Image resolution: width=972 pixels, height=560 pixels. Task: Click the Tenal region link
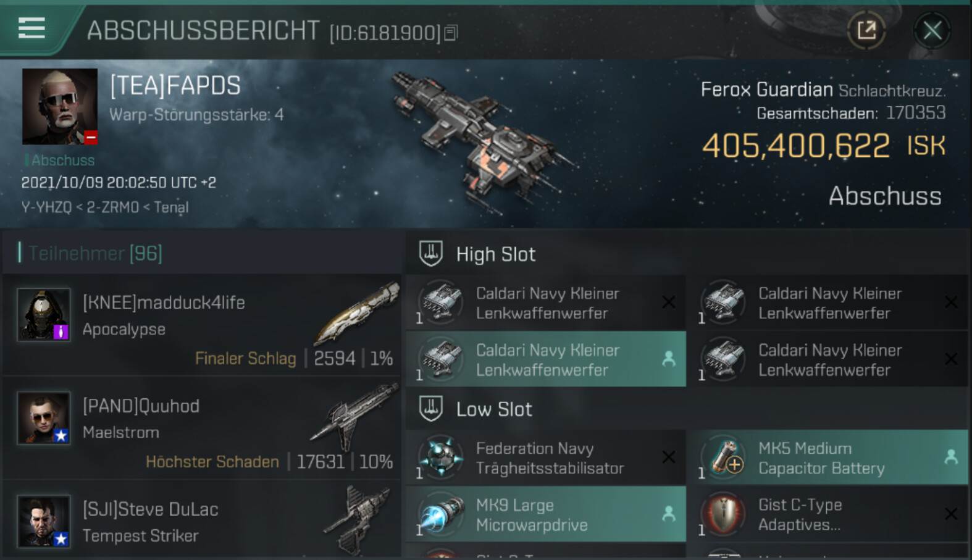pos(171,207)
